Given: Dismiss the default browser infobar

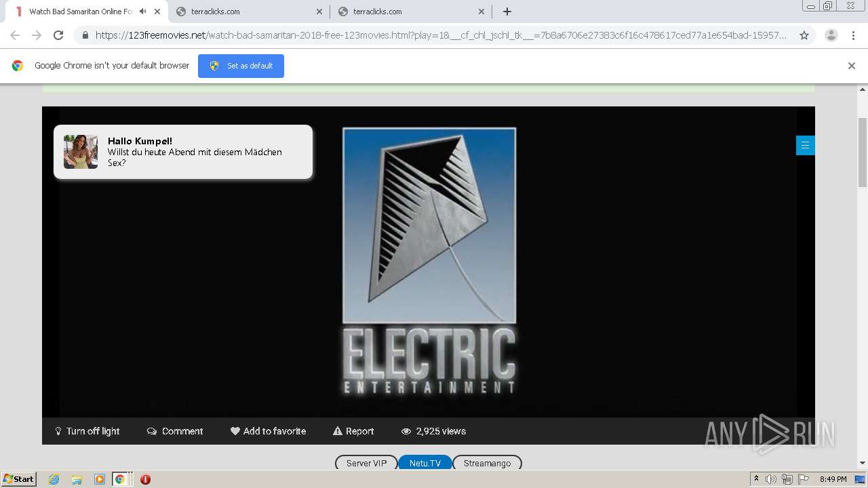Looking at the screenshot, I should point(852,66).
